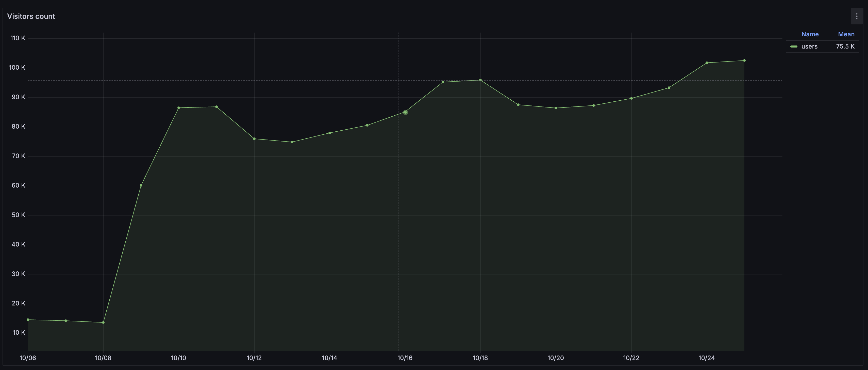The width and height of the screenshot is (868, 370).
Task: Sort legend by Mean column
Action: [846, 34]
